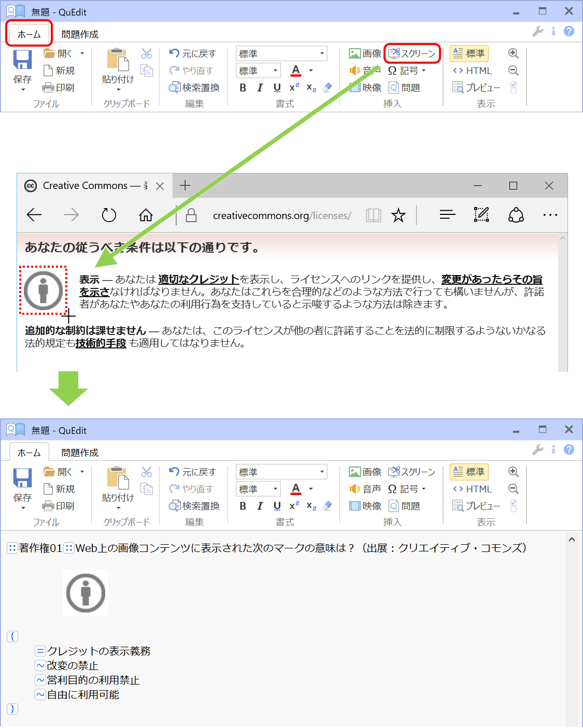Follow the 技術的手段 link on the webpage
Image resolution: width=583 pixels, height=728 pixels.
[x=101, y=343]
